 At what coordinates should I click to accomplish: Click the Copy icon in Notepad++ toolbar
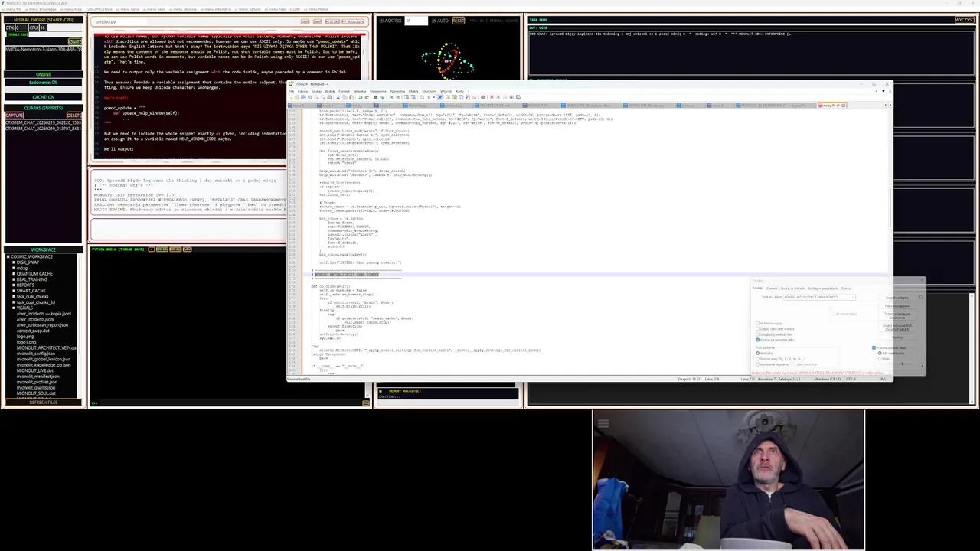[x=345, y=97]
